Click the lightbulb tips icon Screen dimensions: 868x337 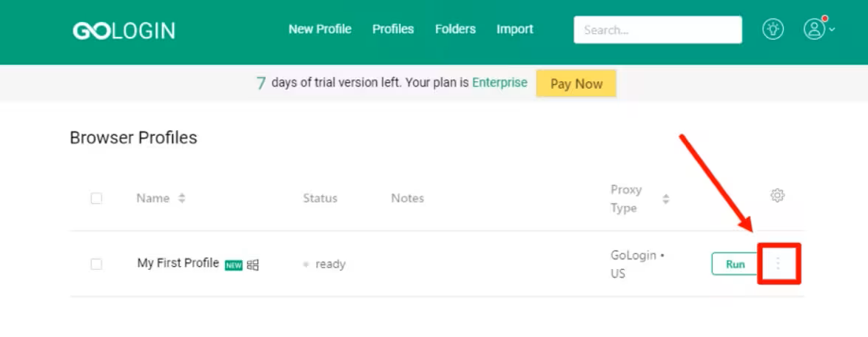click(773, 30)
